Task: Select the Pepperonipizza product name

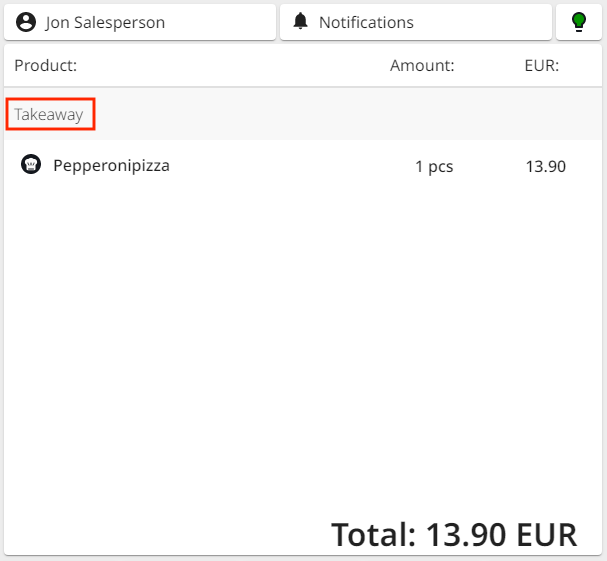Action: (x=111, y=166)
